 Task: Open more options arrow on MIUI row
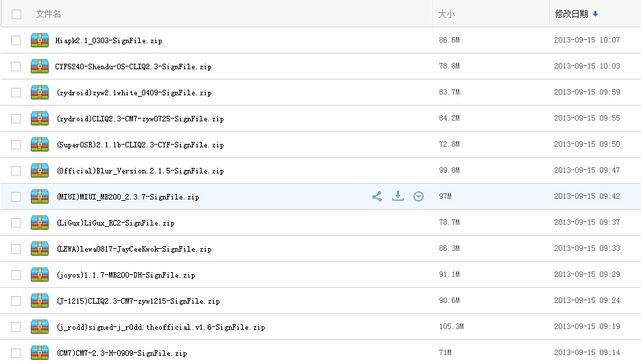pos(419,197)
